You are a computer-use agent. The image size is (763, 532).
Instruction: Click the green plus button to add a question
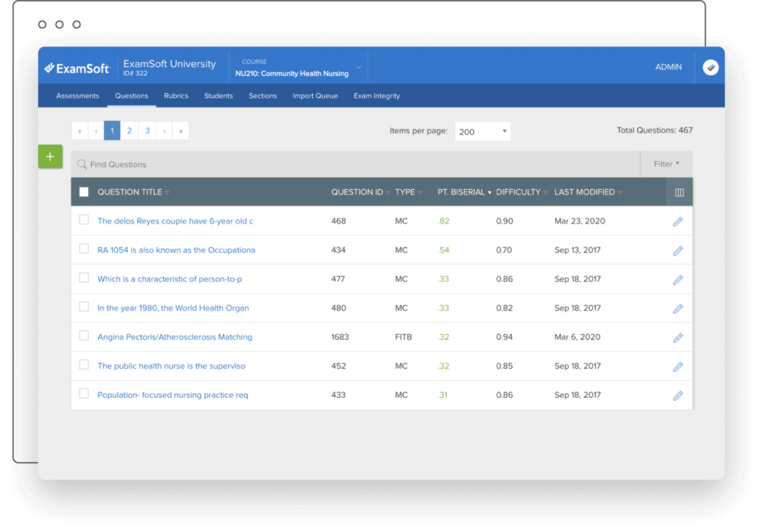tap(50, 156)
